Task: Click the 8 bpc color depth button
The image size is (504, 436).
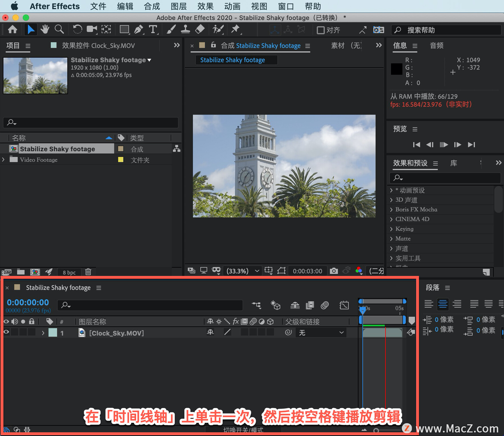Action: tap(69, 272)
